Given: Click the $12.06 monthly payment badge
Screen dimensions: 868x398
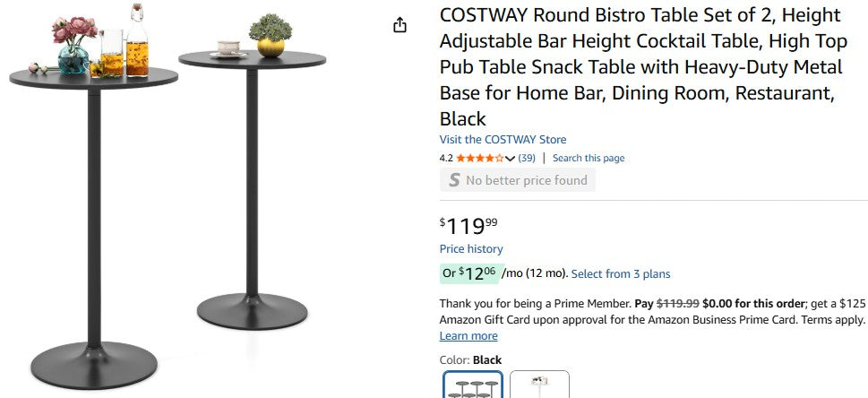Looking at the screenshot, I should tap(468, 273).
